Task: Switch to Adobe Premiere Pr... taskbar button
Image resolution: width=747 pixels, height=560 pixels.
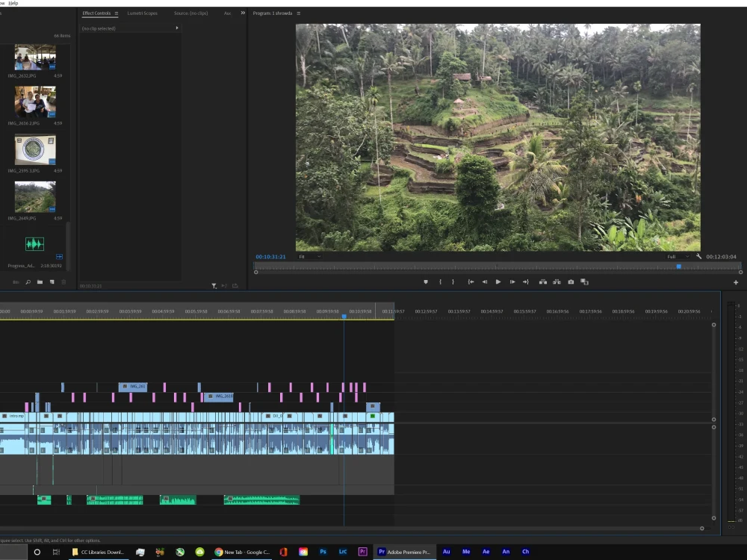Action: pos(404,552)
